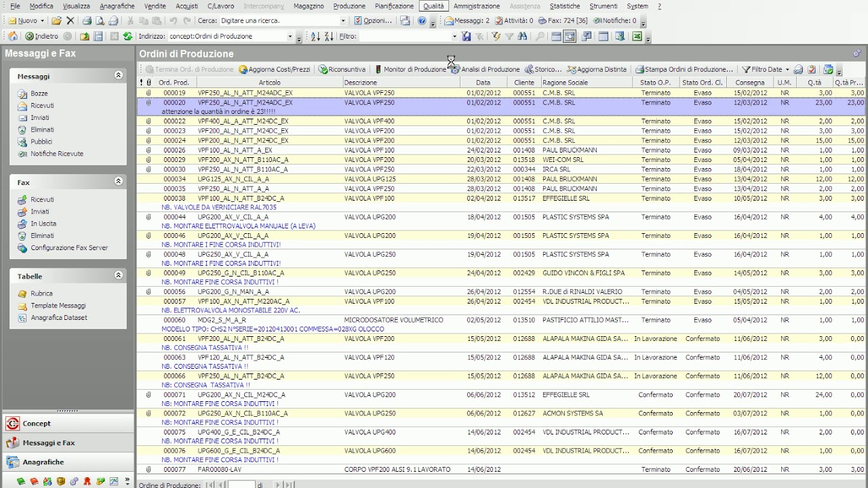Screen dimensions: 868x488
Task: Collapse the Messaggi panel section
Action: tap(118, 75)
